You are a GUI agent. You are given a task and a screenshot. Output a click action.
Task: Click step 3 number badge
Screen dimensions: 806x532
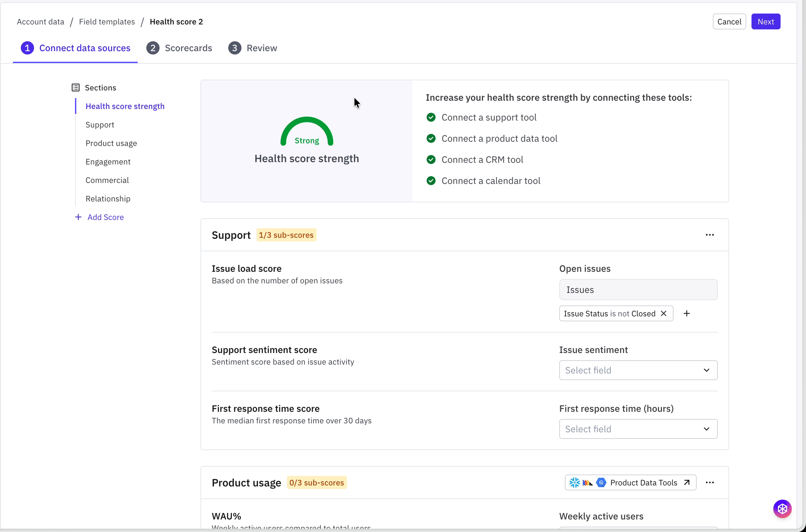click(235, 48)
